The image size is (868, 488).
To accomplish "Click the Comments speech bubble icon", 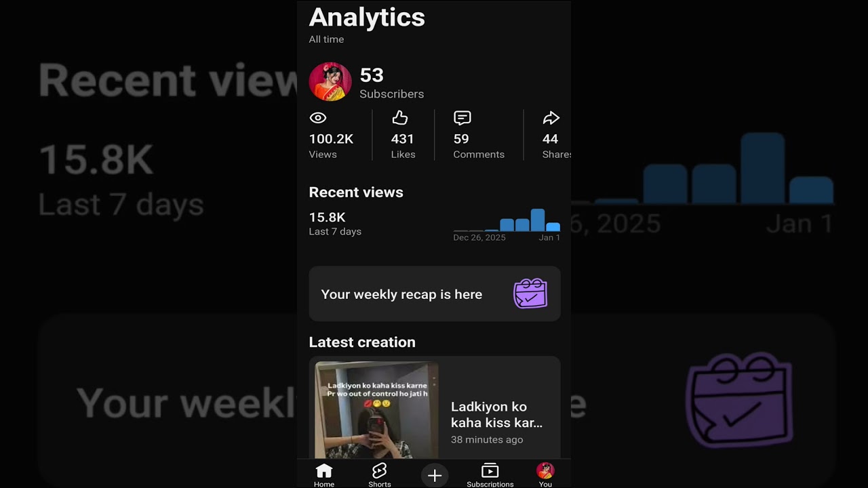I will 462,119.
